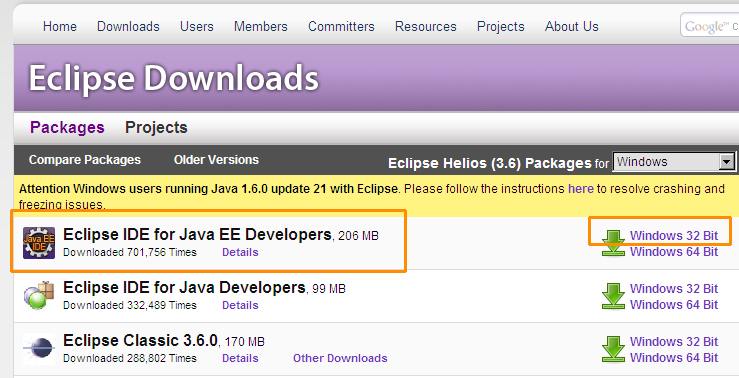The width and height of the screenshot is (739, 378).
Task: Click Eclipse IDE for Java EE Developers title
Action: pyautogui.click(x=197, y=234)
